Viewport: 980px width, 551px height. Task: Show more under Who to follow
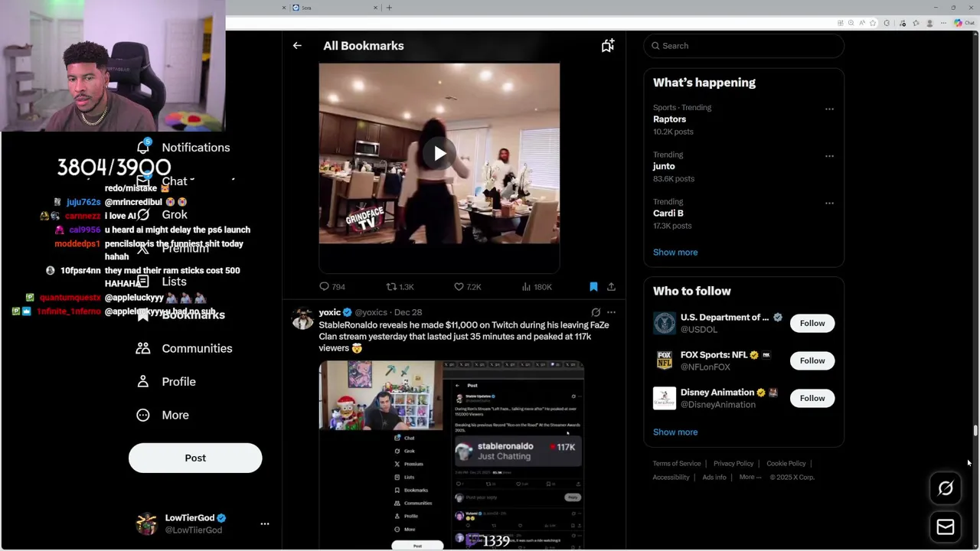675,432
